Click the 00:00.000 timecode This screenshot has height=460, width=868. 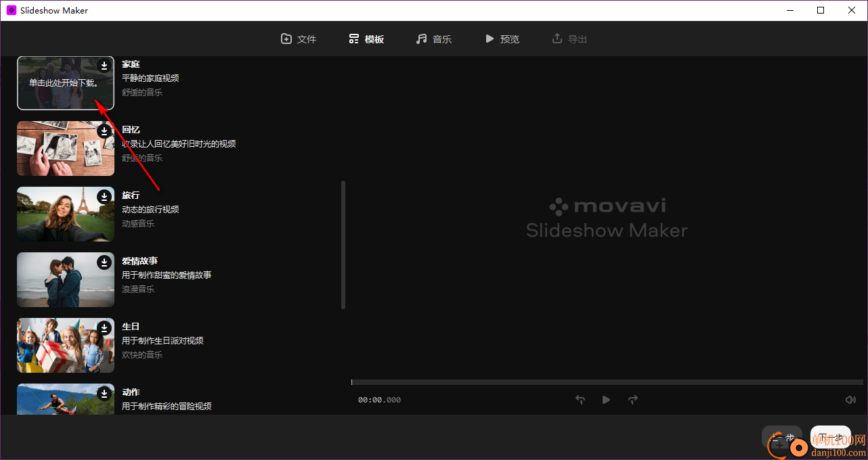pyautogui.click(x=379, y=400)
